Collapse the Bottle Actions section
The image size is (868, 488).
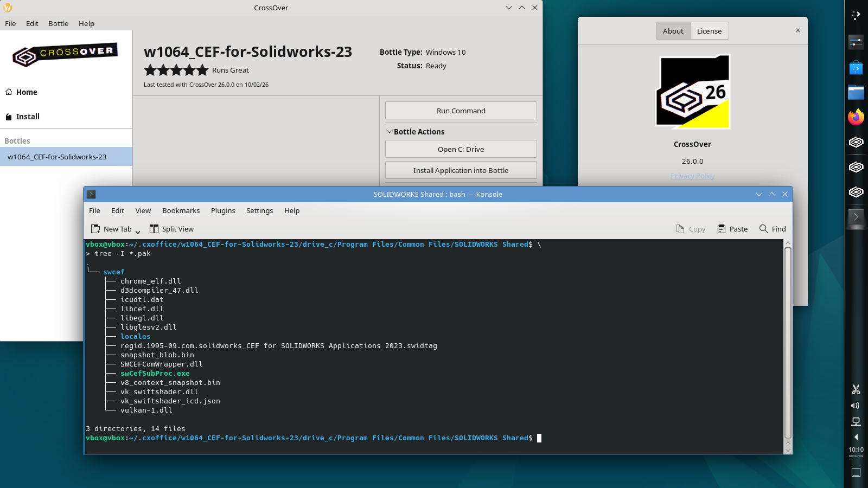[389, 132]
